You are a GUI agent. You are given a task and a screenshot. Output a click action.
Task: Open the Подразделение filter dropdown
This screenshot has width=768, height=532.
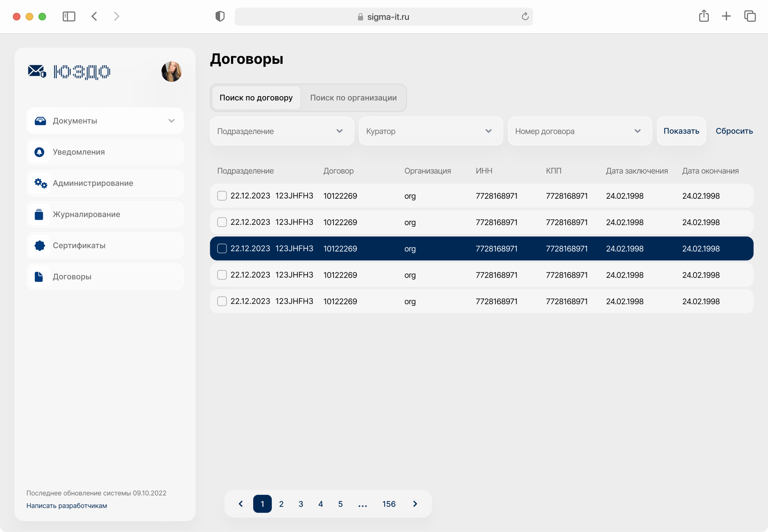[282, 131]
